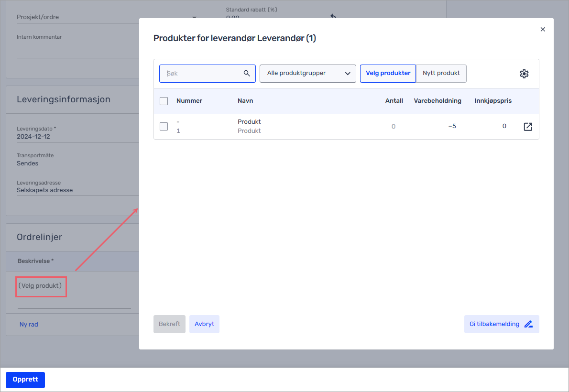Click the Antall value 0 in the Produkt row
Image resolution: width=569 pixels, height=392 pixels.
(394, 127)
